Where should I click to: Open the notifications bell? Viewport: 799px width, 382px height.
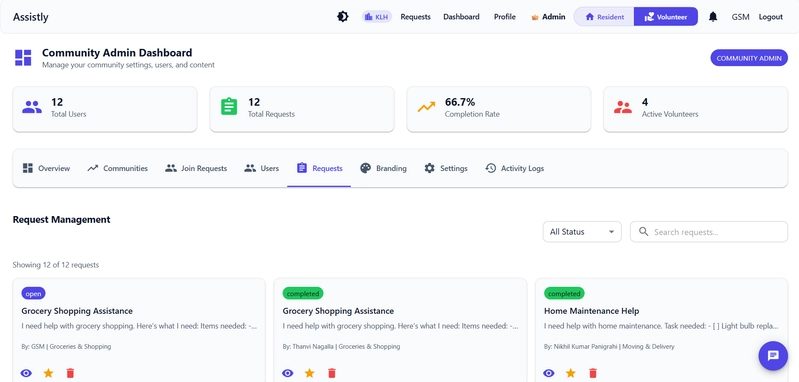coord(713,17)
